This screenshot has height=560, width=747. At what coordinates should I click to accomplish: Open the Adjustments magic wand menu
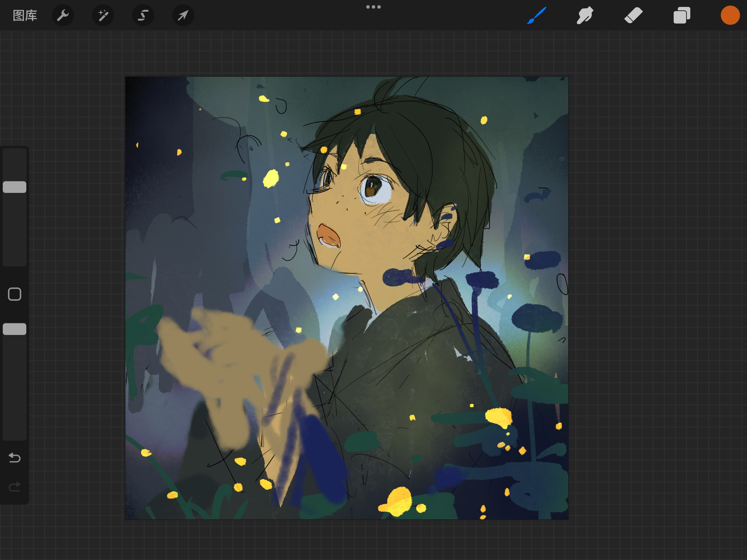click(x=103, y=16)
